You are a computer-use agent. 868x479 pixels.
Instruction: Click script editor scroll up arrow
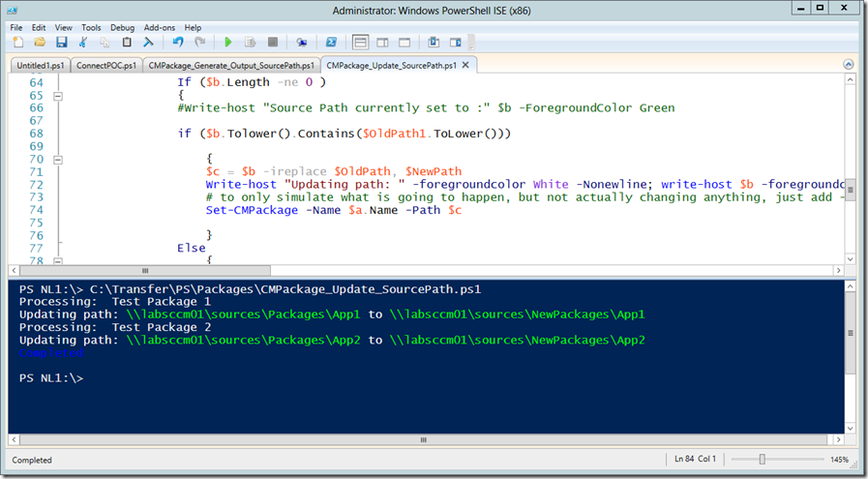[x=851, y=80]
